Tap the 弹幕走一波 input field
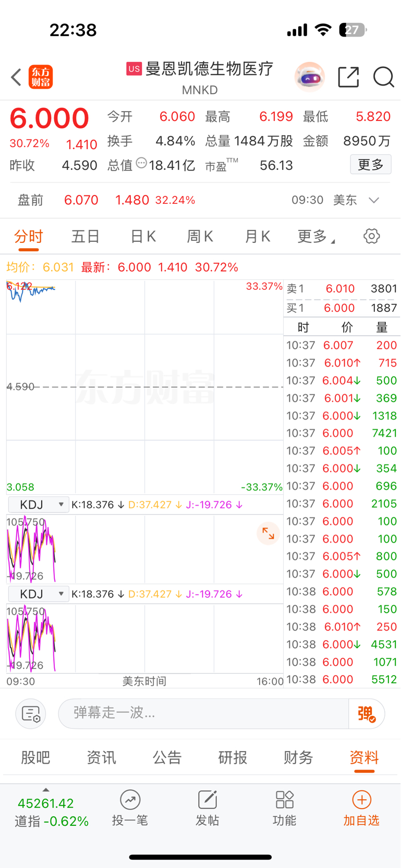Screen dimensions: 401x868 203,713
